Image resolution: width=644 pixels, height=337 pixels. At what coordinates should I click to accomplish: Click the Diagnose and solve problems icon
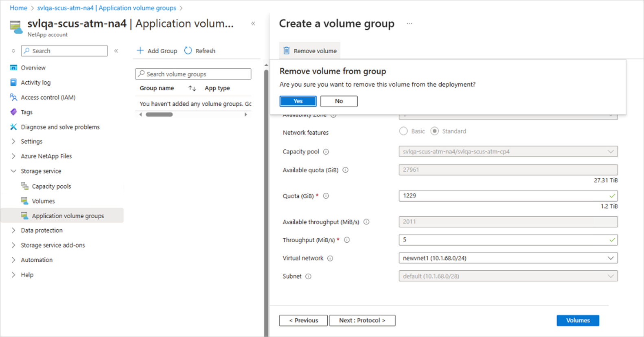coord(13,127)
